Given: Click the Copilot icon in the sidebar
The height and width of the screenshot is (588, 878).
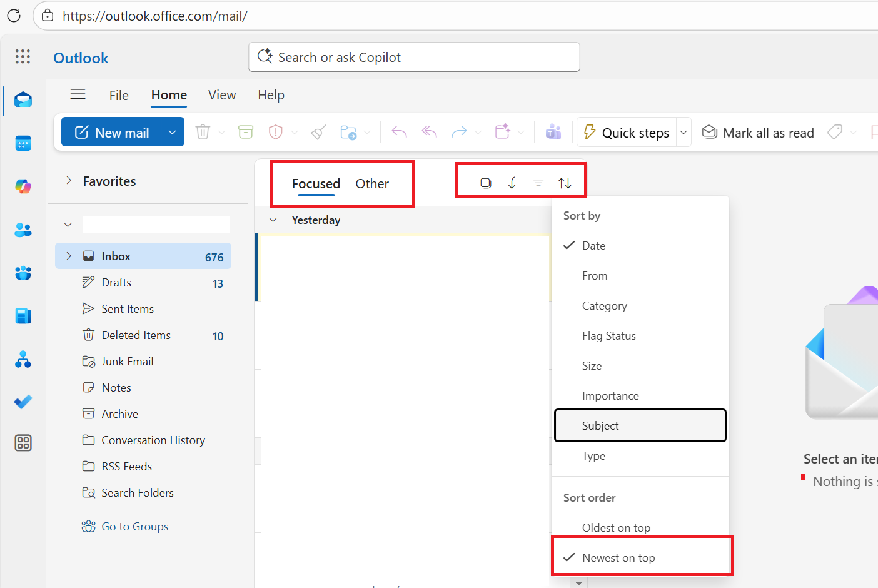Looking at the screenshot, I should (x=23, y=186).
